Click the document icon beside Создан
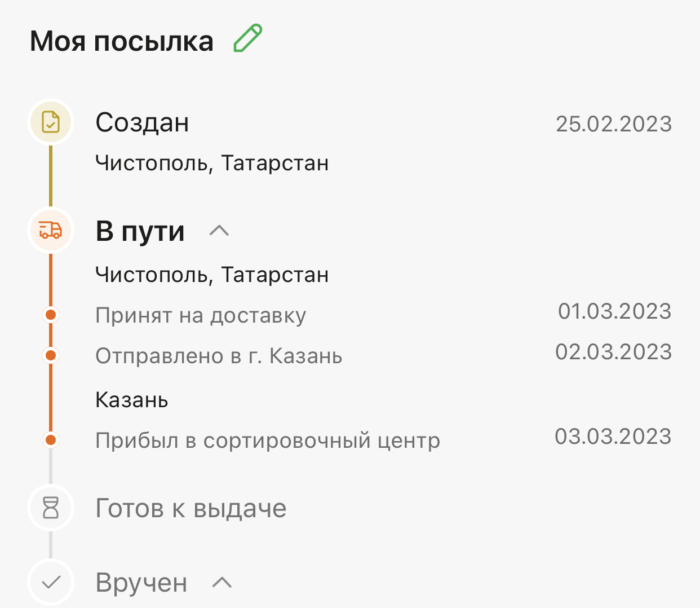 tap(51, 122)
